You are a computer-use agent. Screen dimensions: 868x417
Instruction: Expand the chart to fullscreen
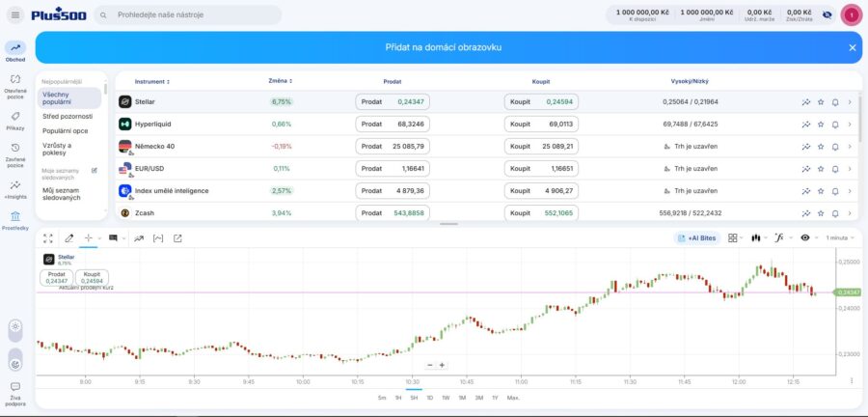coord(48,238)
